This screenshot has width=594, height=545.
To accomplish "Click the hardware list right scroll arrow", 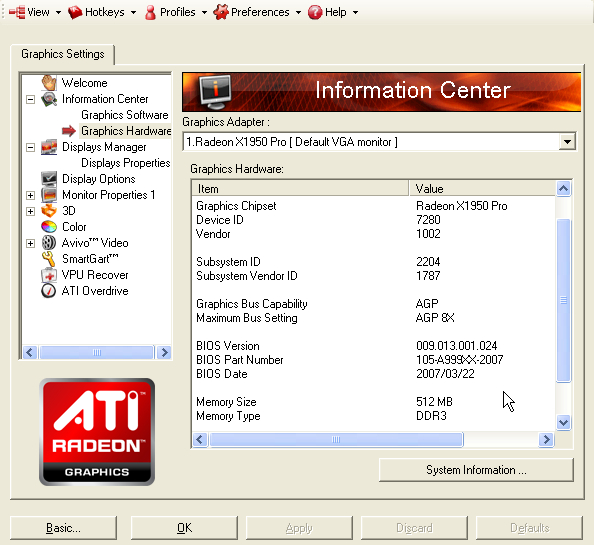I will 546,440.
